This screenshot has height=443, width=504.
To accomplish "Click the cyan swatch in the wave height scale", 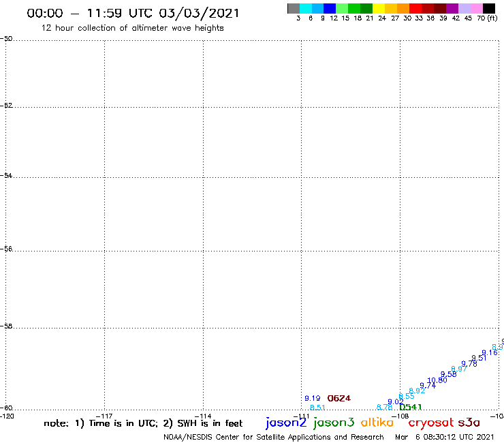I will click(306, 8).
